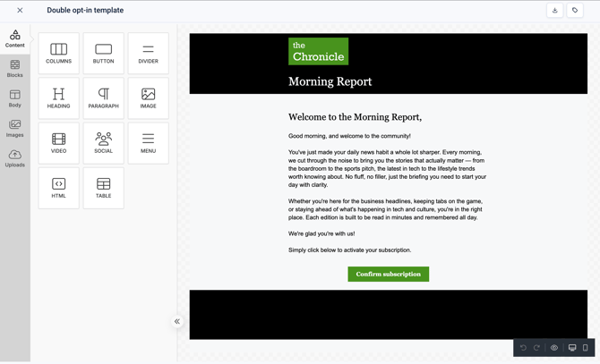This screenshot has width=600, height=364.
Task: Click the redo arrow icon
Action: click(536, 348)
